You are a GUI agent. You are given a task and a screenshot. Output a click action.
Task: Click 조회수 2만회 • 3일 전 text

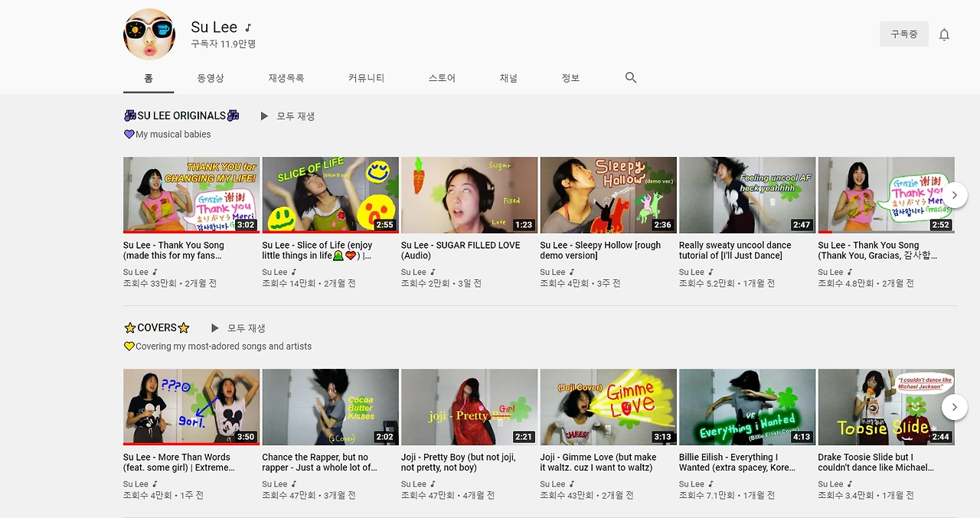coord(442,283)
